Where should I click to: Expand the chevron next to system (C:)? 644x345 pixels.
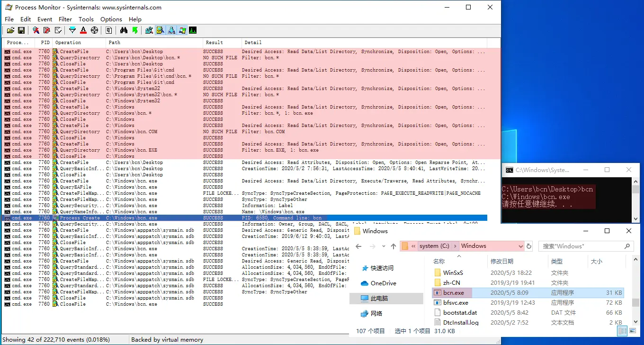[455, 246]
